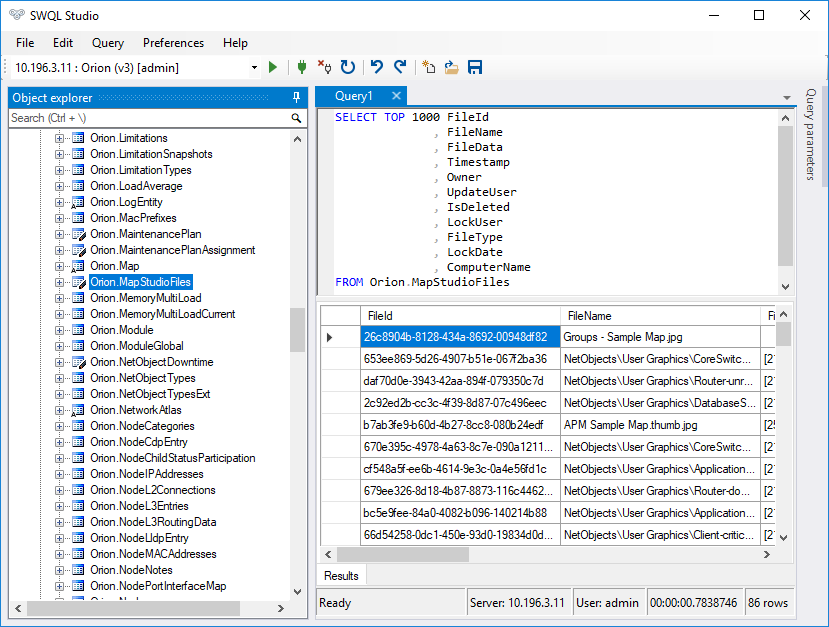829x627 pixels.
Task: Click the Orion.Limitations table icon
Action: coord(78,138)
